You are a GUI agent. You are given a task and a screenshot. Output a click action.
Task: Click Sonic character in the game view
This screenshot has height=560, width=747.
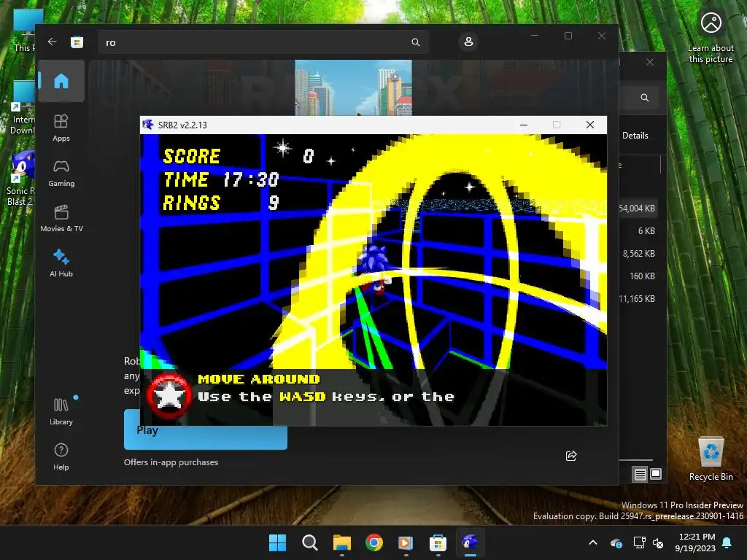pos(375,268)
